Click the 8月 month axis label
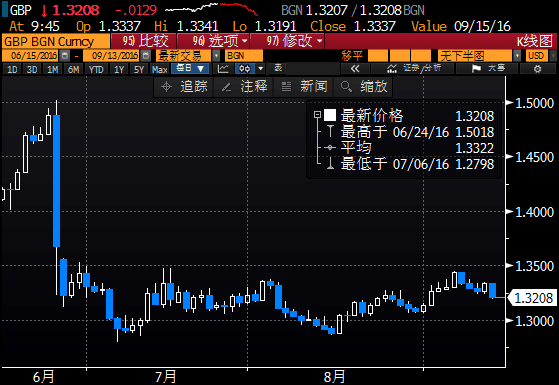559x385 pixels. pos(334,376)
